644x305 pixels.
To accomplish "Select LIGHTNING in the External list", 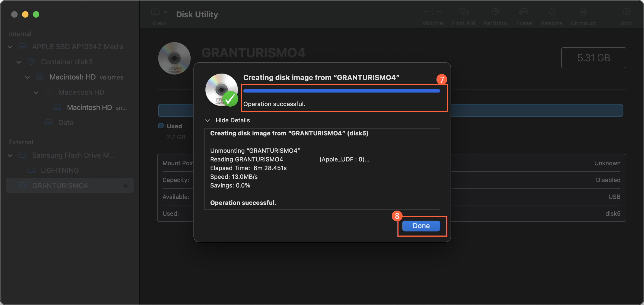I will pyautogui.click(x=60, y=170).
